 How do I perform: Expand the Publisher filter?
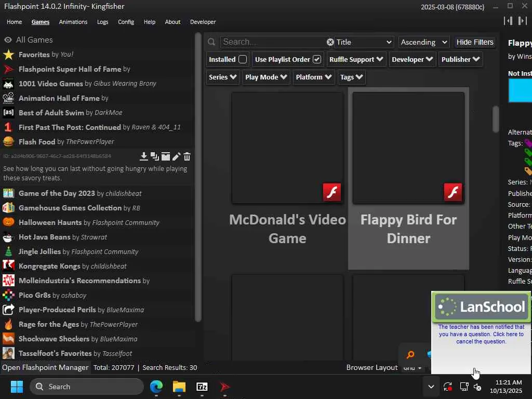460,59
